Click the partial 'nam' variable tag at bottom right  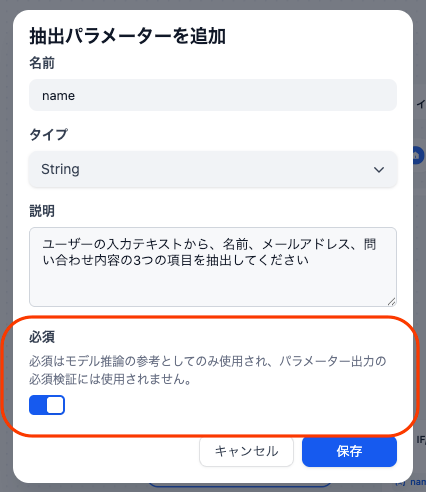pos(418,482)
